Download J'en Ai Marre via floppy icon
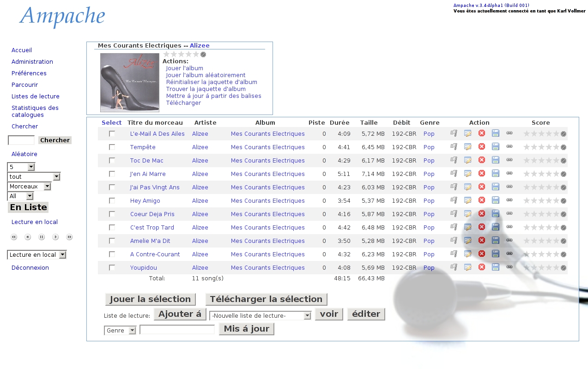This screenshot has height=369, width=588. click(x=496, y=174)
